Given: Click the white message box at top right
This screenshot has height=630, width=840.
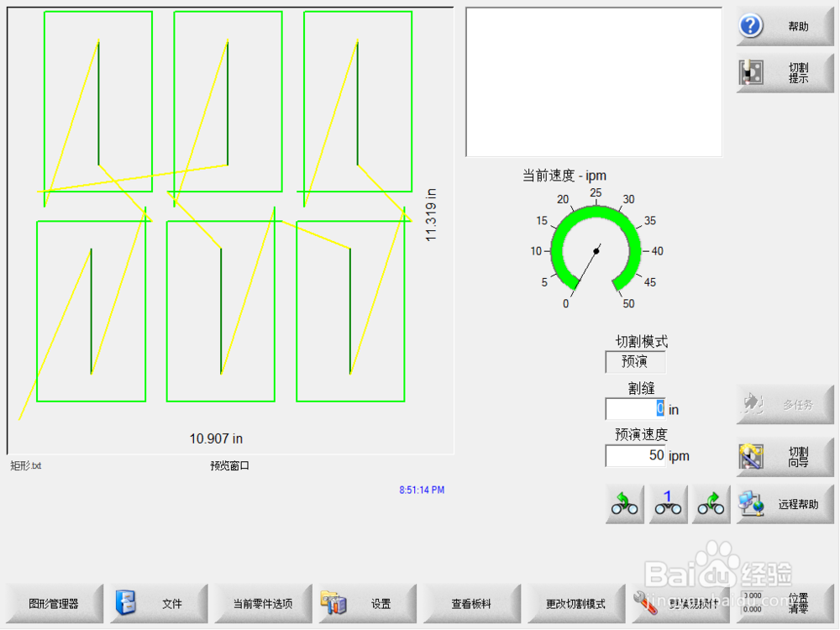Looking at the screenshot, I should click(x=594, y=82).
